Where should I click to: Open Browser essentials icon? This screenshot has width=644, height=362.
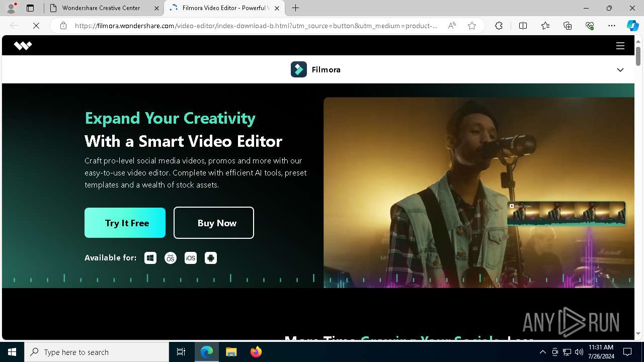point(590,26)
